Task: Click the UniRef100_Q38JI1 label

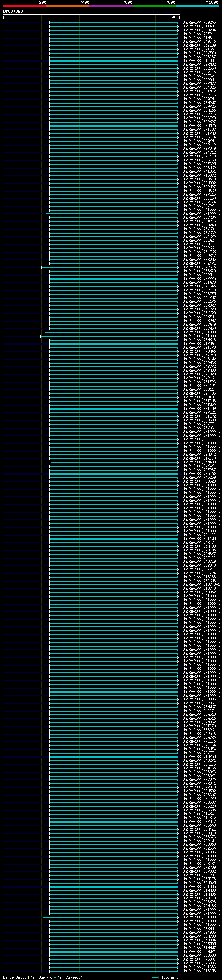Action: pos(199,244)
